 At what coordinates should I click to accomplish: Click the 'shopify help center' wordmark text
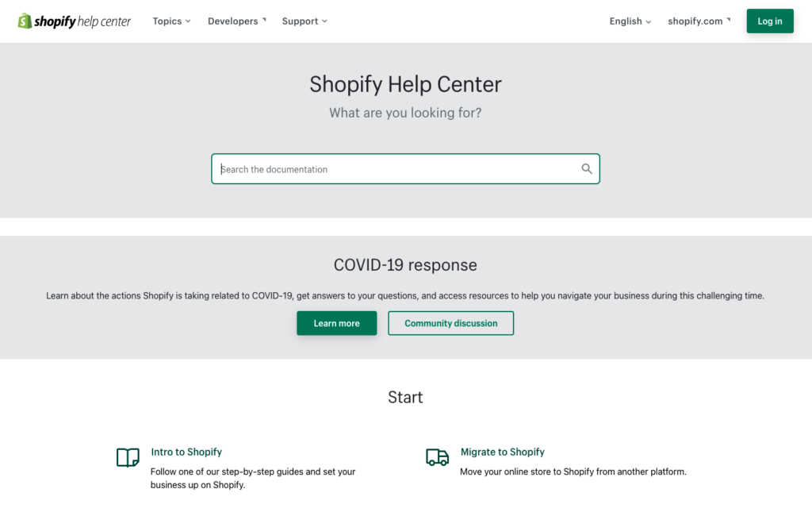(82, 21)
